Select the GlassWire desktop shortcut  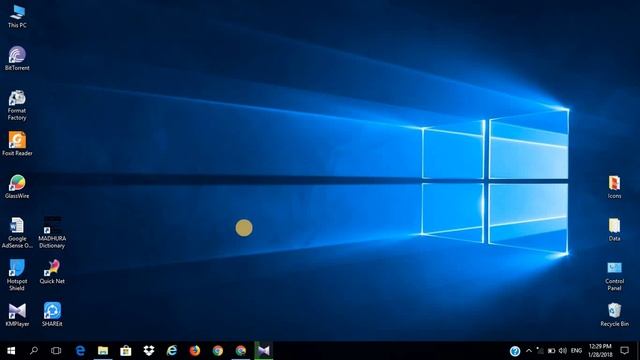point(17,187)
